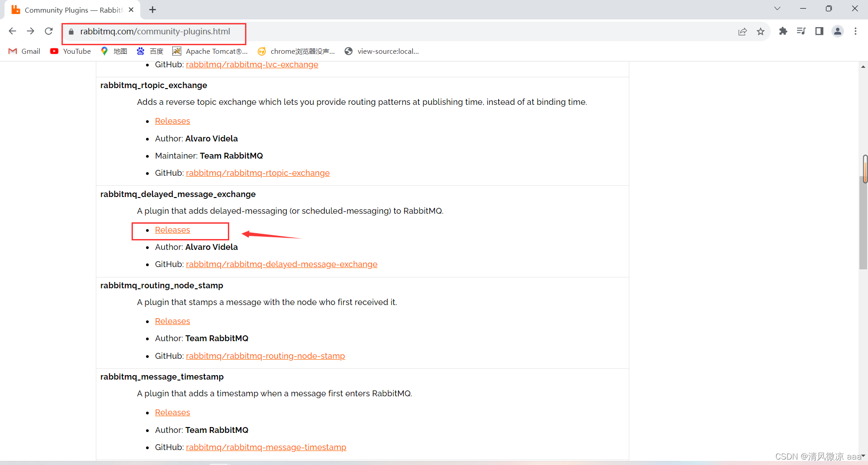Reload the current page
The image size is (868, 465).
click(49, 31)
